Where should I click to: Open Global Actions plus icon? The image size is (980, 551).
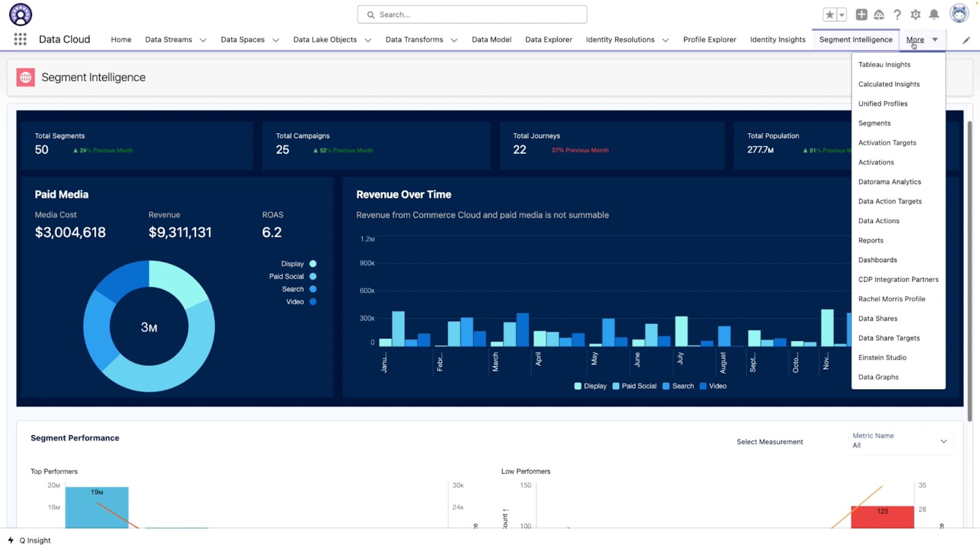(x=861, y=15)
